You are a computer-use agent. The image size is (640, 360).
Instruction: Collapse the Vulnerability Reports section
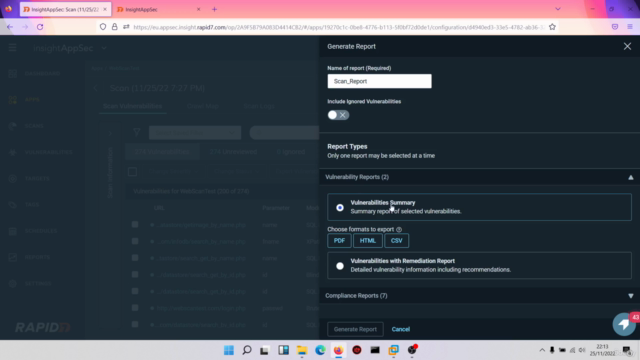(x=631, y=177)
